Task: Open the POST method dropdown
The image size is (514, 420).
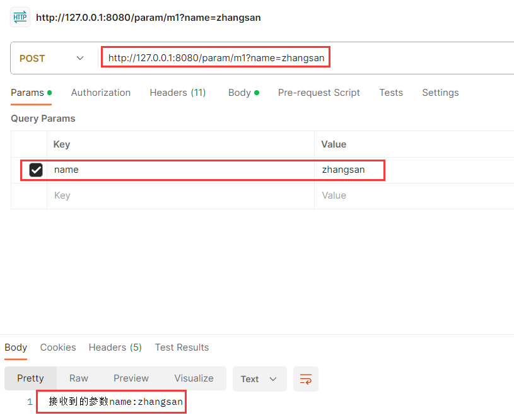Action: pyautogui.click(x=52, y=59)
